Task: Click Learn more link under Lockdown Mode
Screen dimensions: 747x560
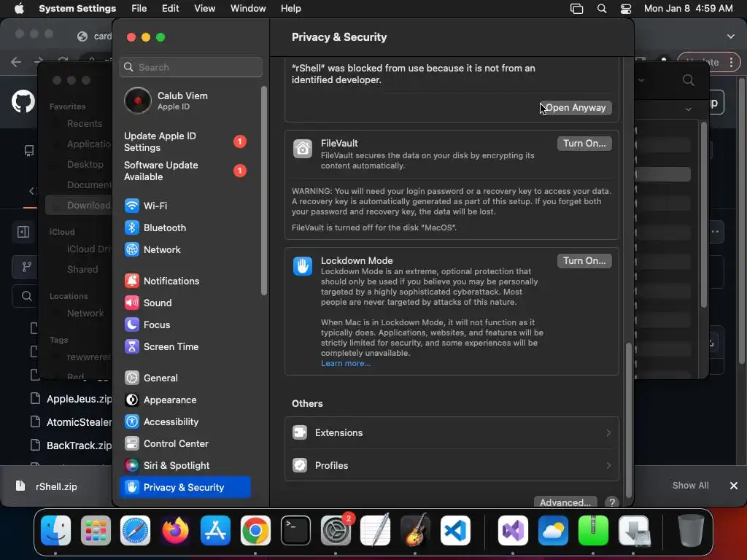Action: pyautogui.click(x=345, y=363)
